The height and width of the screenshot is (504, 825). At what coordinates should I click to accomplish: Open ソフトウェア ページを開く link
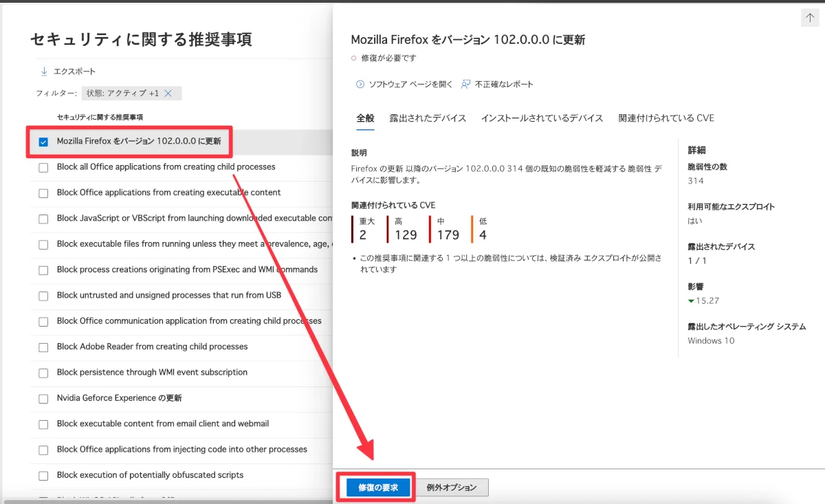coord(411,85)
